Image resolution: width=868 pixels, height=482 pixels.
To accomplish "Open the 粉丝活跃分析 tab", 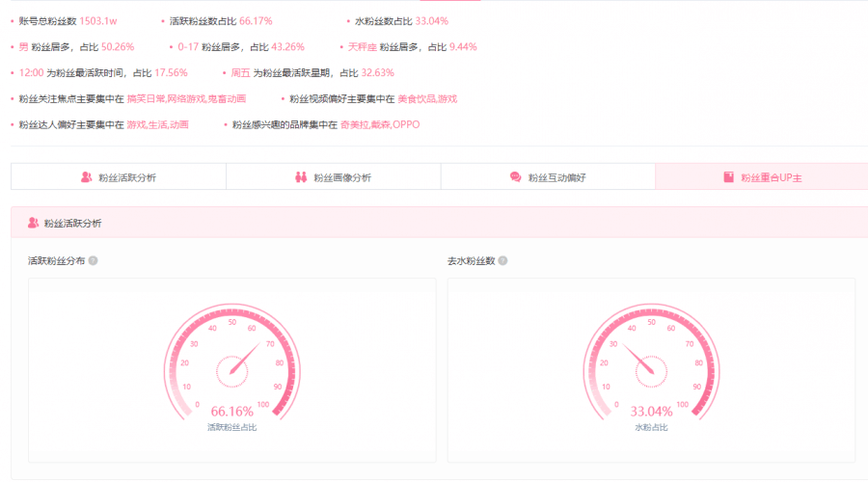I will [119, 177].
